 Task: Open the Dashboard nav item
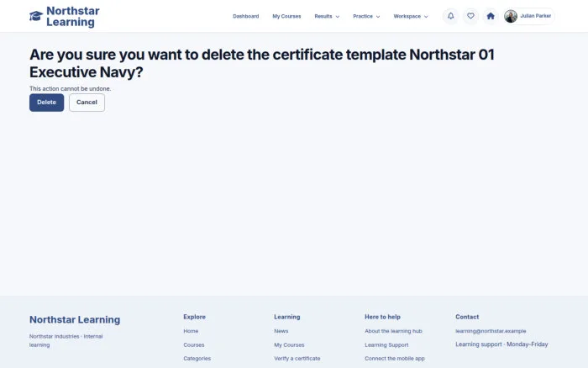[245, 17]
